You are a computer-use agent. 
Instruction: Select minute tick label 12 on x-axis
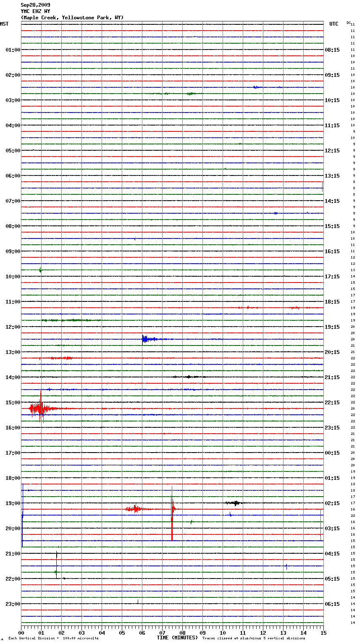click(x=263, y=633)
